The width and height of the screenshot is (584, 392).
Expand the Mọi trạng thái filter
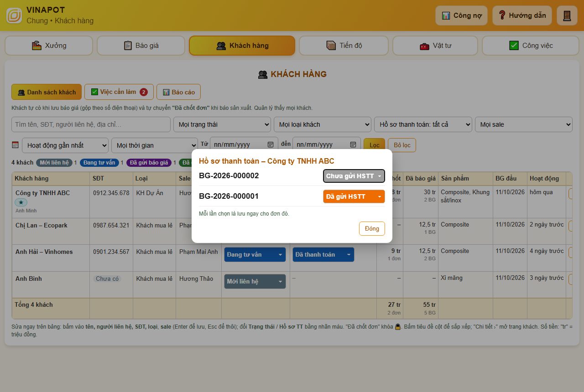pyautogui.click(x=222, y=124)
